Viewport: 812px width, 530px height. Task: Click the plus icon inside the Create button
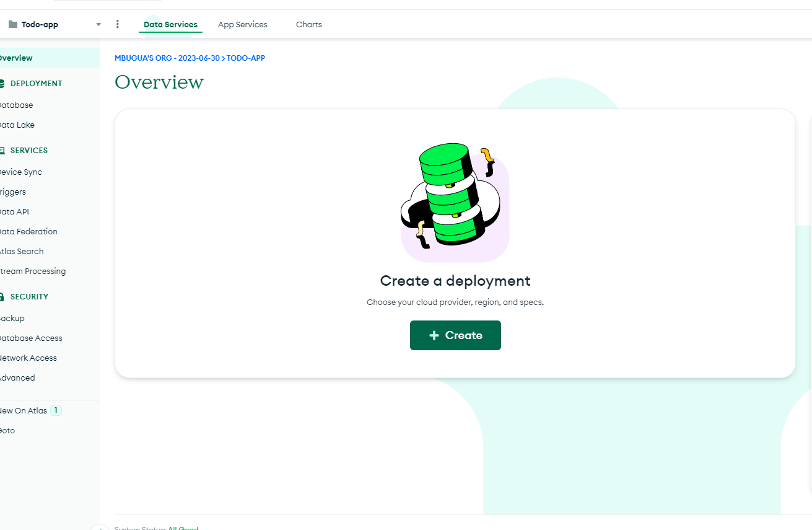[433, 335]
